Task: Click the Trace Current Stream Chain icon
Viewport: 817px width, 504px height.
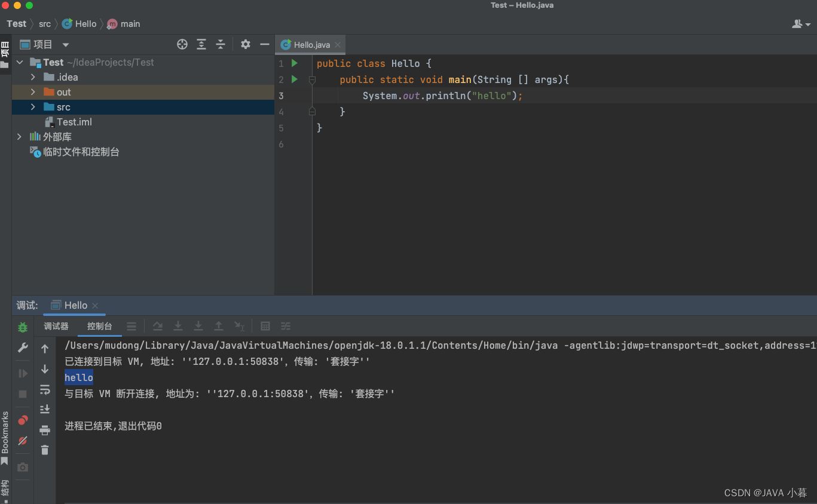Action: [286, 326]
